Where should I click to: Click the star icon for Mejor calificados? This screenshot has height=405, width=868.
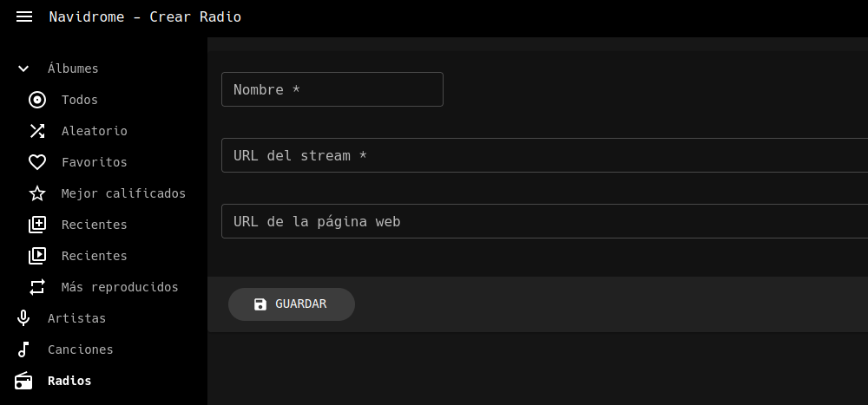click(x=37, y=193)
